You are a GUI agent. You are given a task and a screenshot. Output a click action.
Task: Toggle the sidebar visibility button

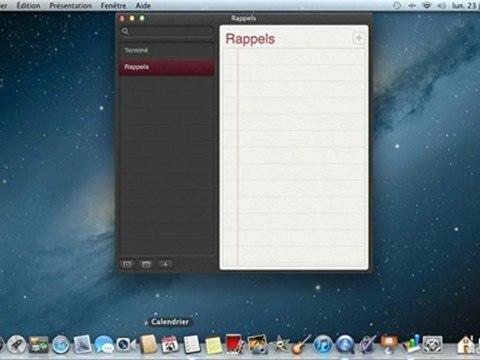tap(127, 264)
